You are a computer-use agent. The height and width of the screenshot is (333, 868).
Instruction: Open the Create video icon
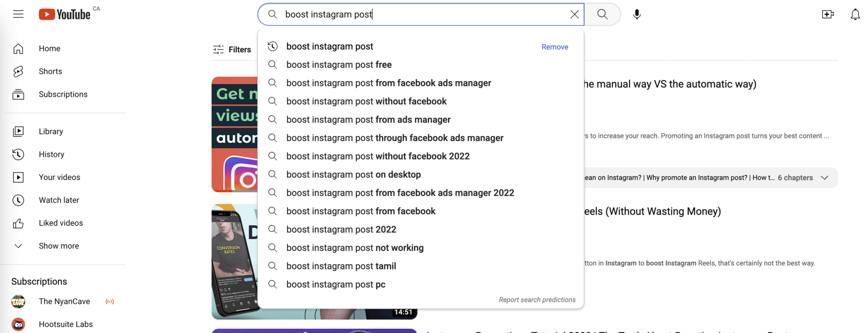[x=828, y=14]
